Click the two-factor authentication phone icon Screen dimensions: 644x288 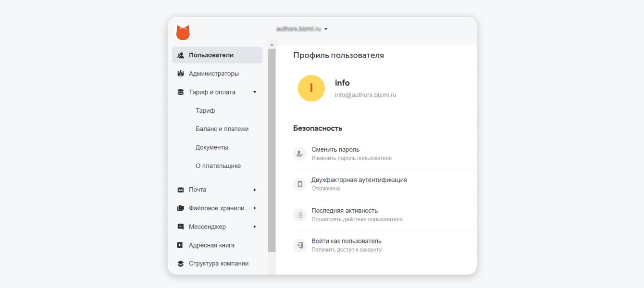coord(300,184)
